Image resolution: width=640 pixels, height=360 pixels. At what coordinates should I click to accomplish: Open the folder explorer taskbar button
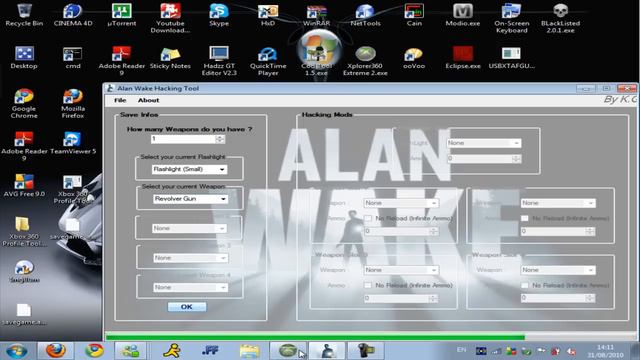tap(249, 351)
